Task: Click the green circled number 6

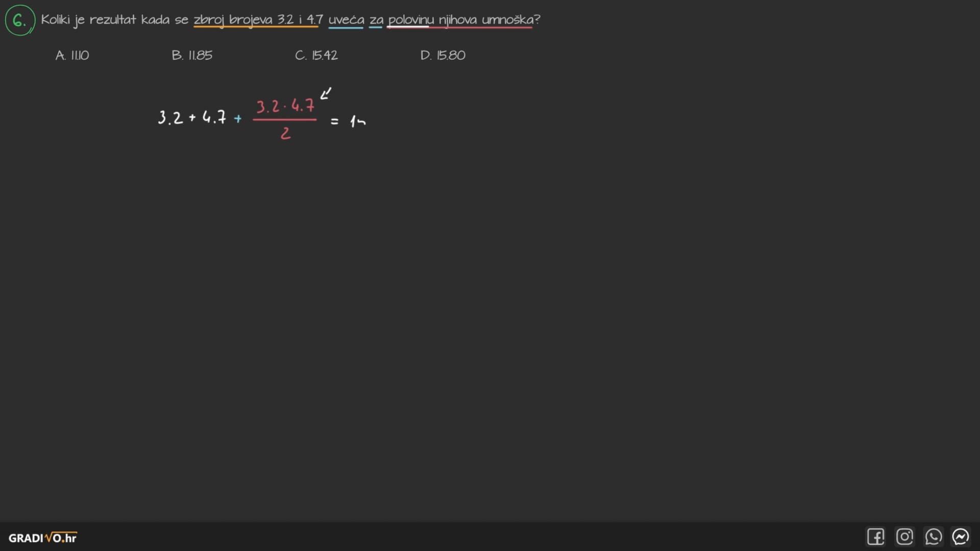Action: [x=20, y=20]
